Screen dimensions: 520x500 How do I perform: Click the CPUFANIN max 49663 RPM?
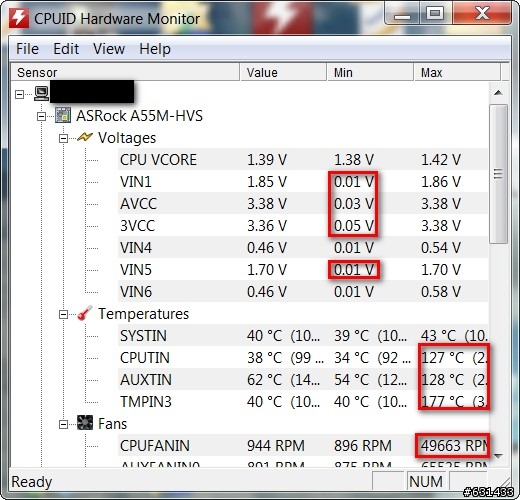point(454,446)
